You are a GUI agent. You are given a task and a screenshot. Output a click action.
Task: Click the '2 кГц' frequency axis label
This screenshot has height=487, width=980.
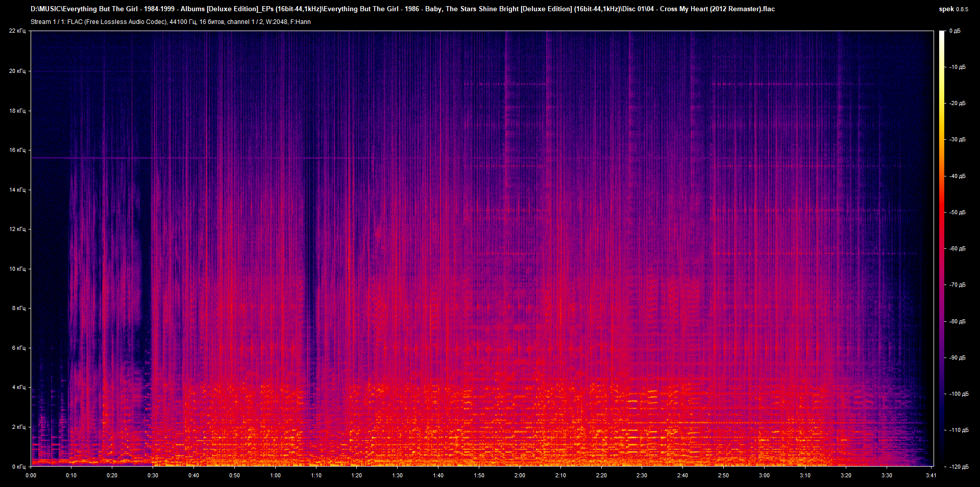(19, 427)
